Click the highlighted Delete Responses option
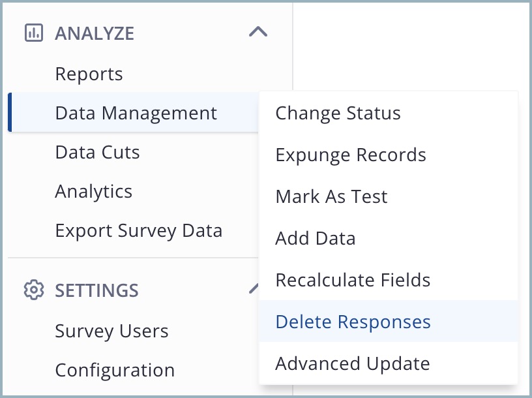This screenshot has width=532, height=398. click(x=353, y=322)
